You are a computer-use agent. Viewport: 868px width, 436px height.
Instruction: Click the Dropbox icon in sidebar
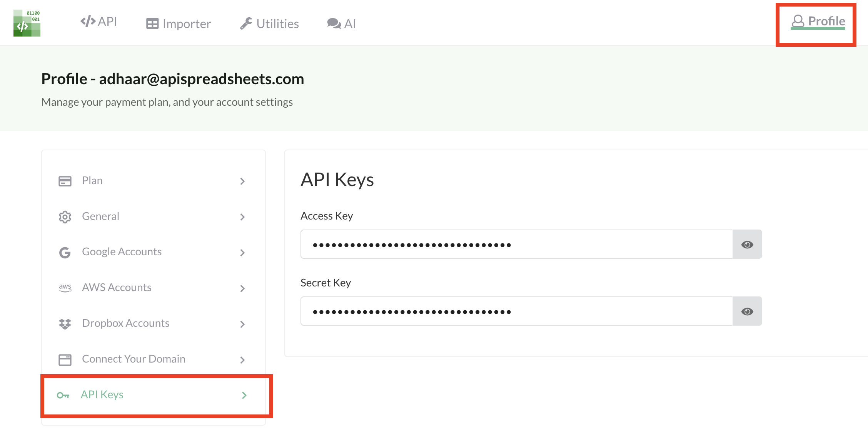pyautogui.click(x=65, y=324)
